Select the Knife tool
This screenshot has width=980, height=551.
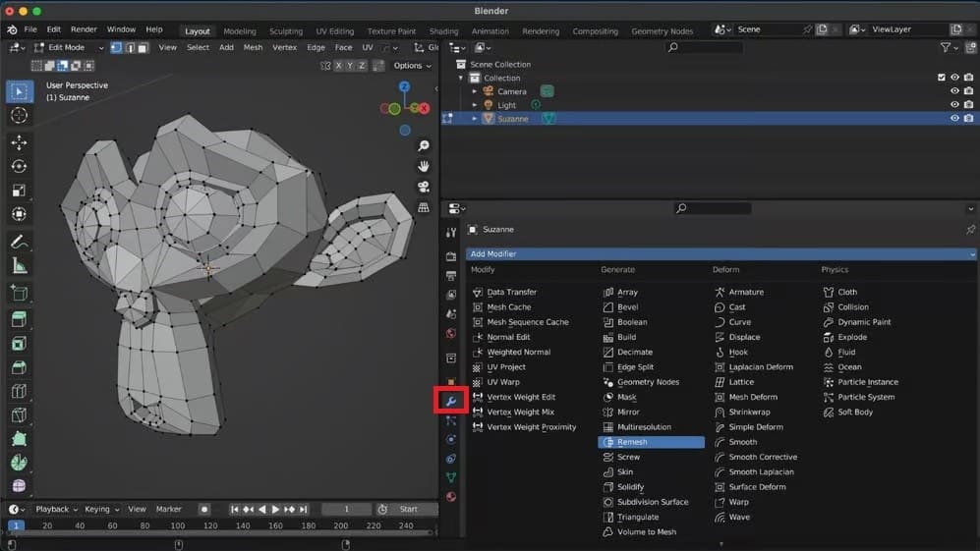19,414
